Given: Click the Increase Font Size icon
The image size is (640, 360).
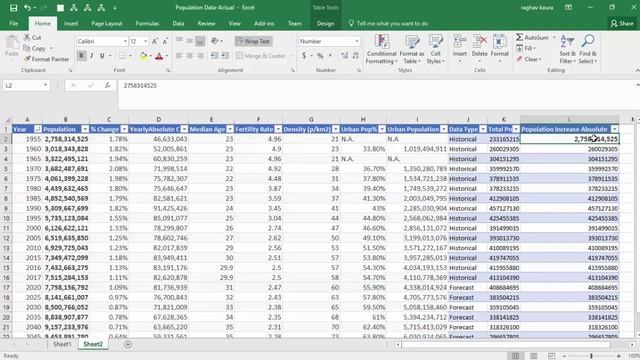Looking at the screenshot, I should 155,41.
